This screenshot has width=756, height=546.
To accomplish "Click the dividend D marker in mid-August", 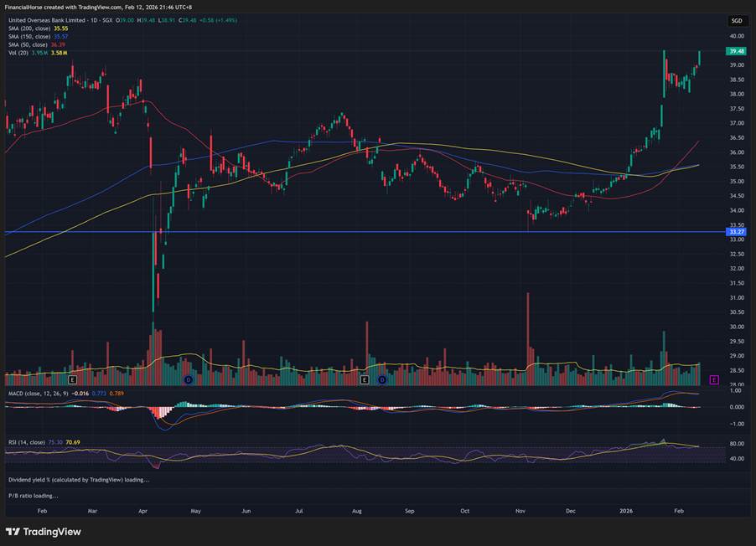I will coord(381,380).
